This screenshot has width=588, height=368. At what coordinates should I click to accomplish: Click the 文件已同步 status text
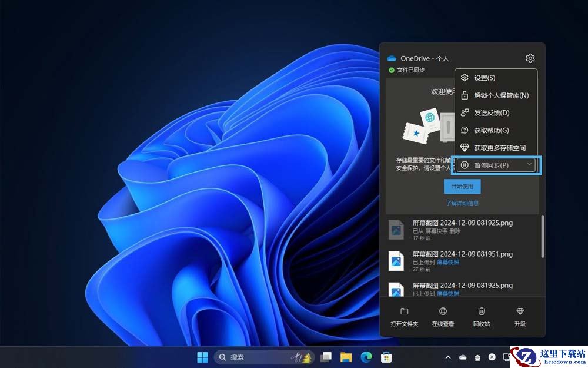click(410, 70)
